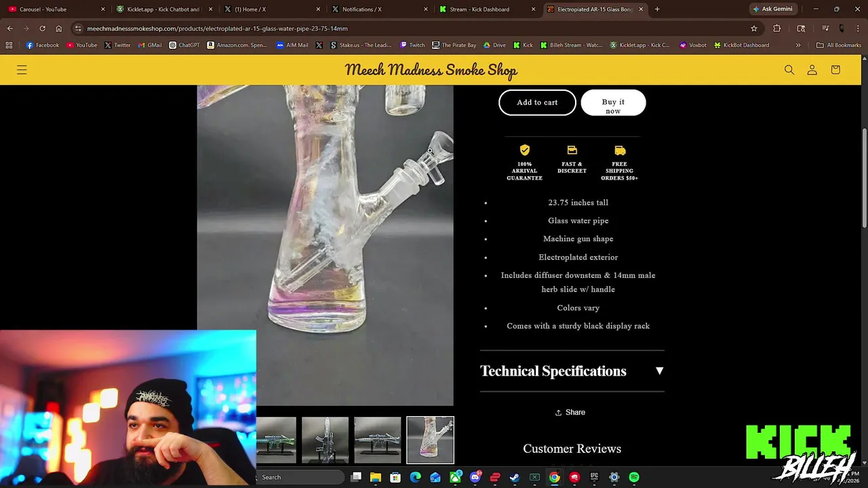This screenshot has width=868, height=488.
Task: Open the Twitter bookmark
Action: (x=118, y=45)
